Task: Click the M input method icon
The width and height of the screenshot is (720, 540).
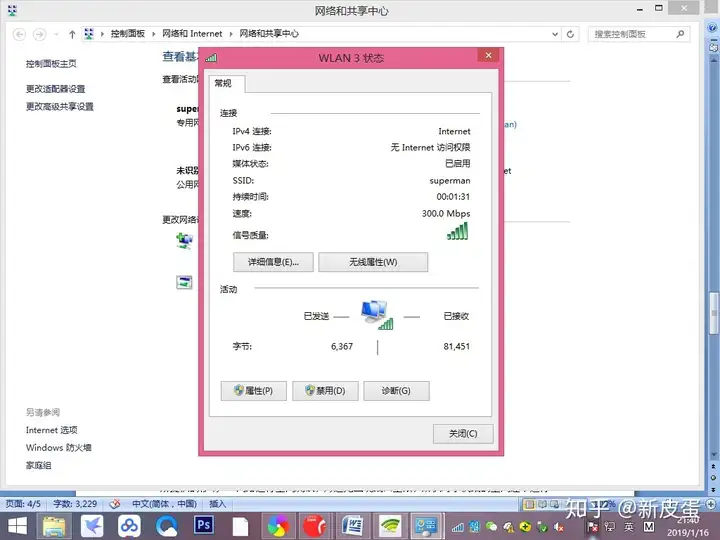Action: [649, 527]
